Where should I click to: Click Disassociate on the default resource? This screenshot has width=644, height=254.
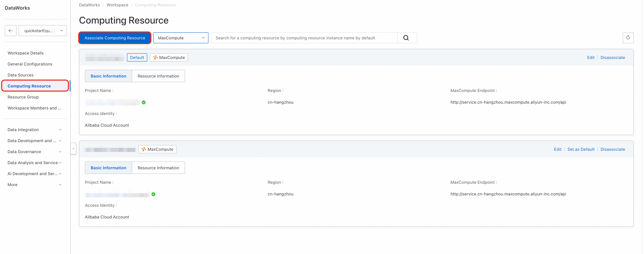click(613, 58)
